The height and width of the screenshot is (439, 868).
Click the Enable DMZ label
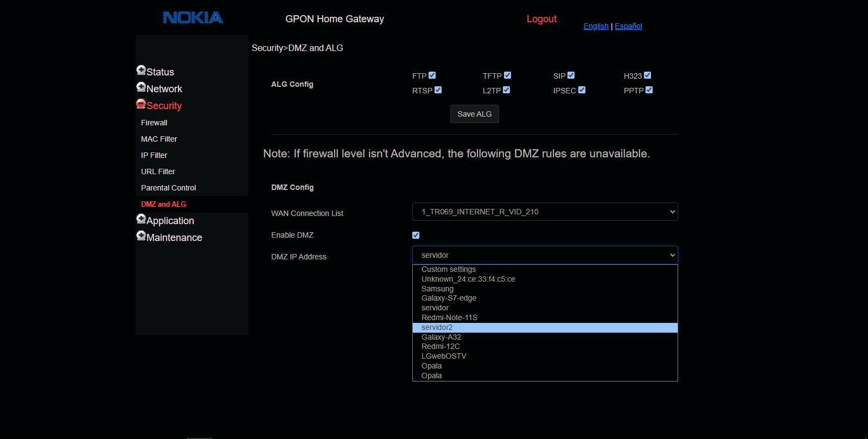[292, 235]
